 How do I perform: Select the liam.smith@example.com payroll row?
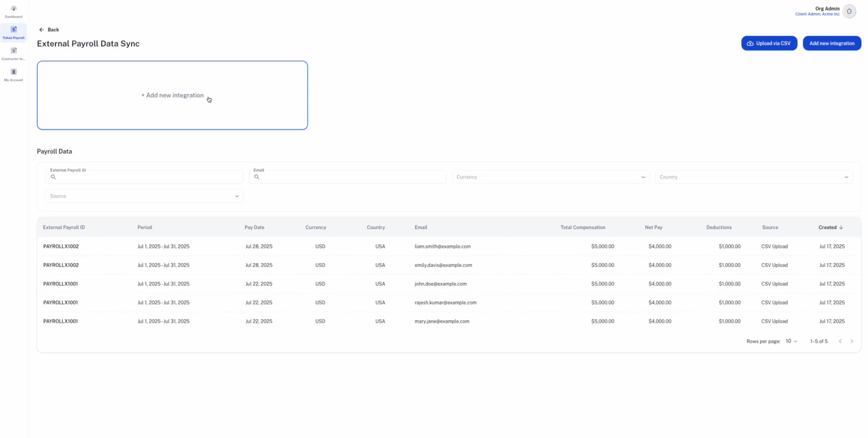[449, 246]
